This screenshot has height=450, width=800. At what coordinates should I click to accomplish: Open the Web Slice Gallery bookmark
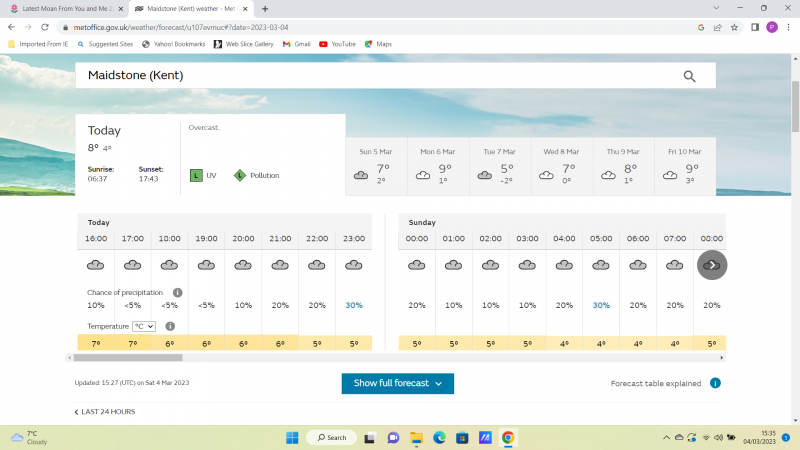click(x=244, y=44)
